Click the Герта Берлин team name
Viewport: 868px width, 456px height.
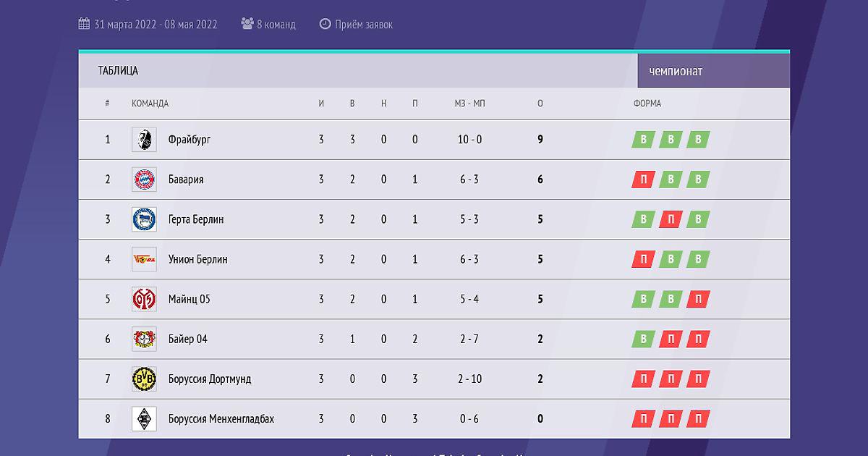[x=195, y=219]
